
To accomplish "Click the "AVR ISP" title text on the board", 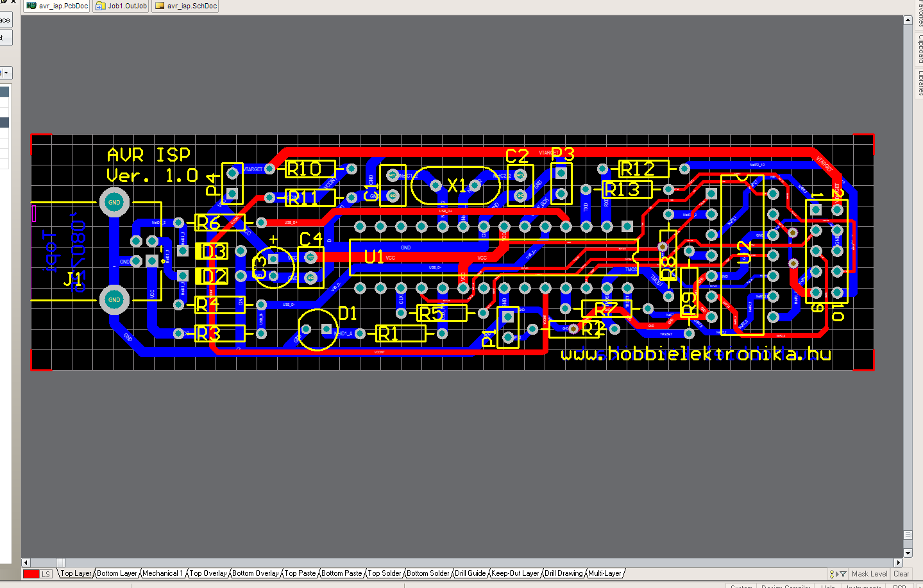I will (149, 155).
